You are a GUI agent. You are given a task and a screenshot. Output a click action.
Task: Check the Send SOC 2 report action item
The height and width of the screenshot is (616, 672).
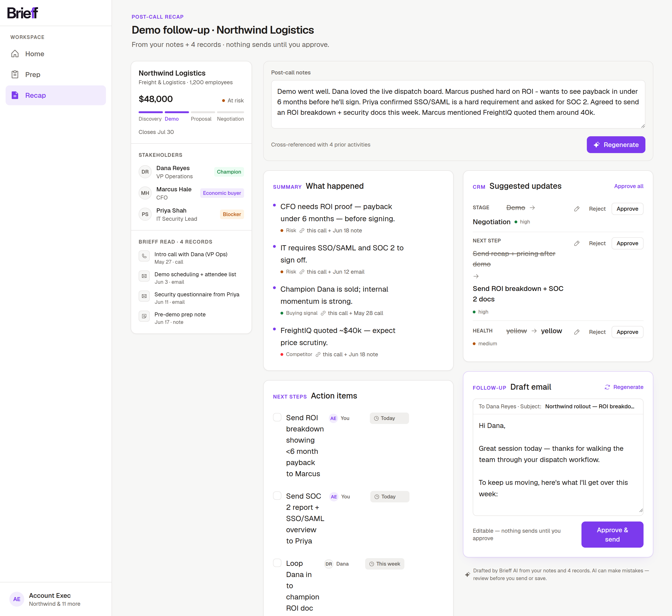pyautogui.click(x=277, y=496)
